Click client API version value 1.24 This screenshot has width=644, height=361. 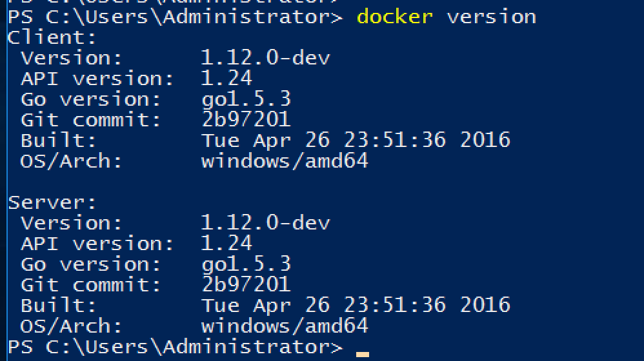pyautogui.click(x=226, y=79)
